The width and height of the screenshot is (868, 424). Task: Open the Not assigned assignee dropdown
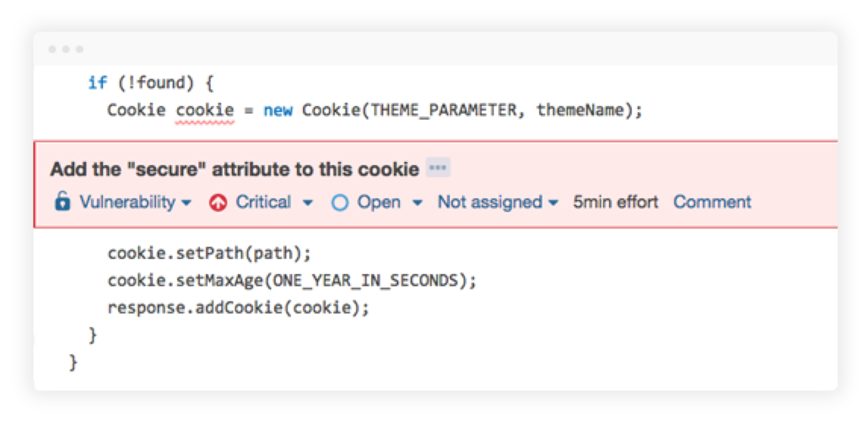point(498,202)
